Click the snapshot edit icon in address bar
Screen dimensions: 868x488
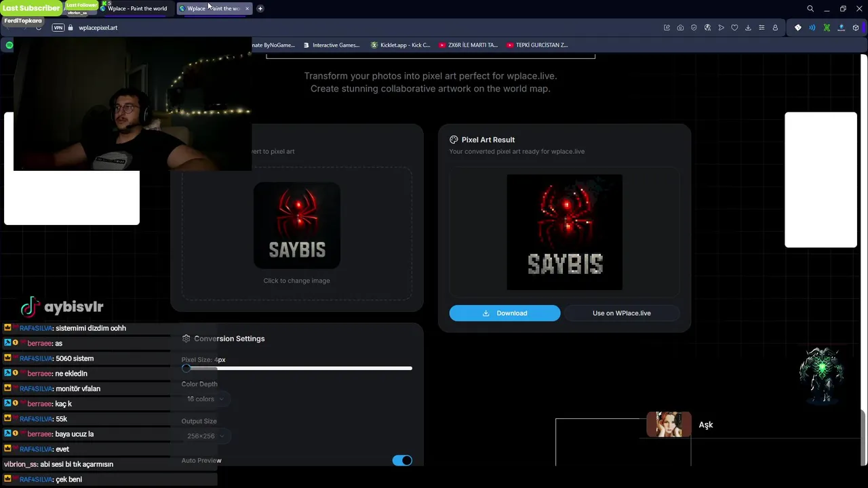pyautogui.click(x=667, y=28)
